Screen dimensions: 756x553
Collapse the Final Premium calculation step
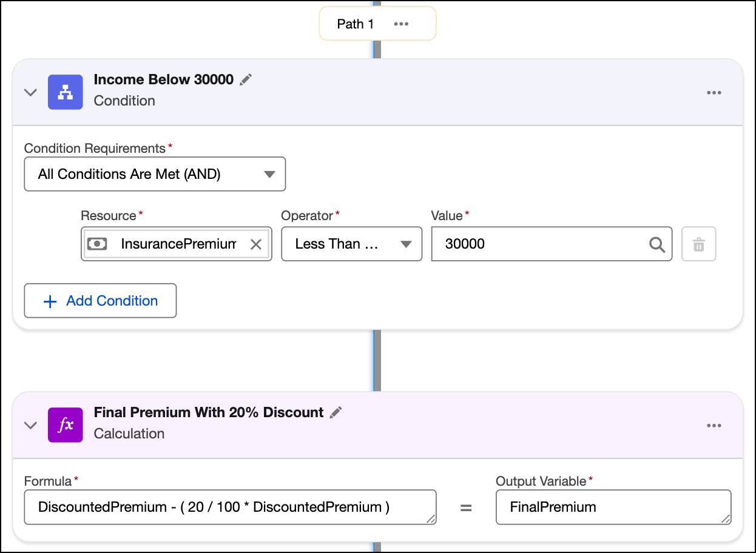(x=30, y=426)
